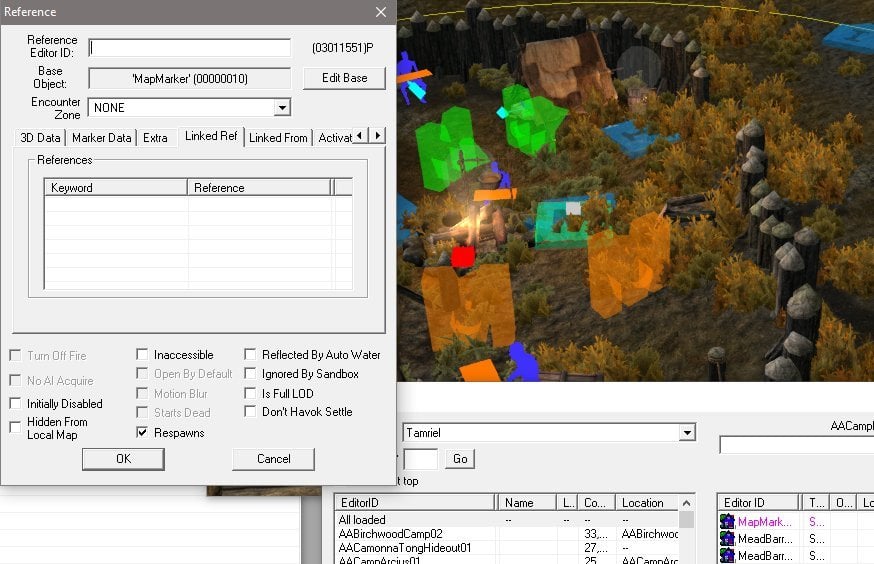Open the Linked From tab
Screen dimensions: 874x564
tap(278, 138)
